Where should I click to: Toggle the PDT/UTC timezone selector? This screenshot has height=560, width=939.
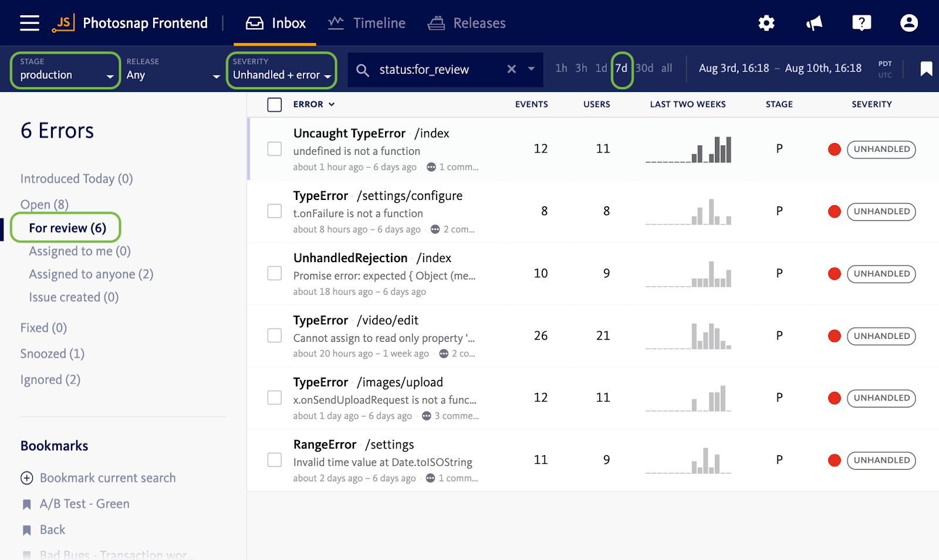[885, 69]
